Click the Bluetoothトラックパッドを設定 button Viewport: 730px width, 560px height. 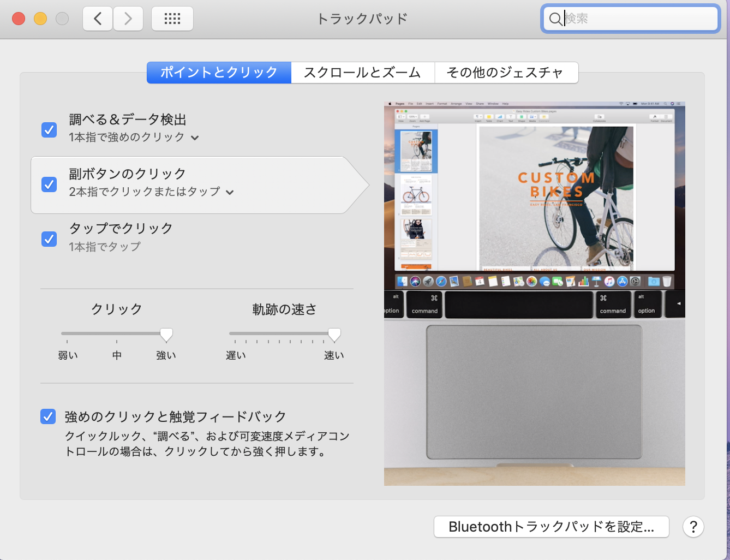click(551, 526)
